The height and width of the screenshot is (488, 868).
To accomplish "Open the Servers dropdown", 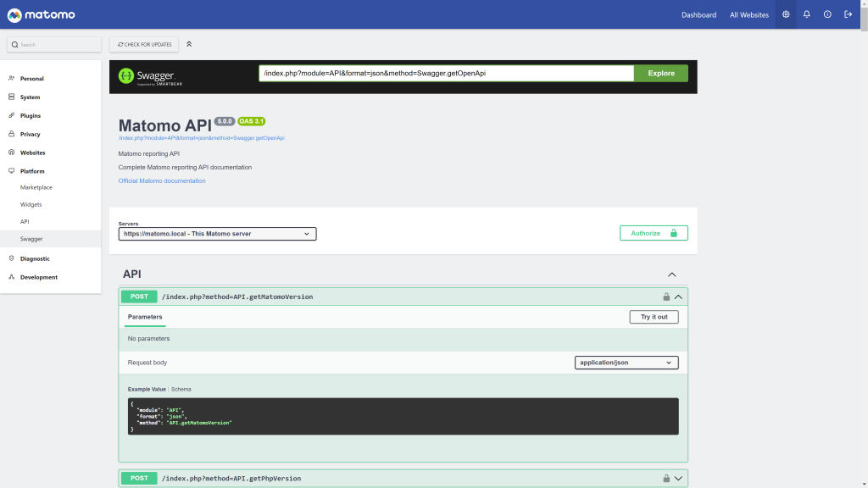I will (217, 234).
